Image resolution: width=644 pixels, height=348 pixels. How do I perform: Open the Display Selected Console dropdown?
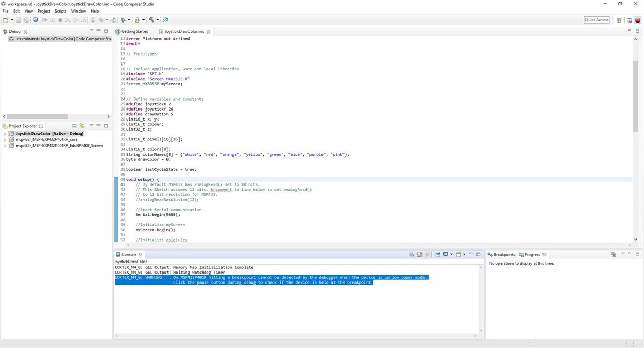coord(451,254)
